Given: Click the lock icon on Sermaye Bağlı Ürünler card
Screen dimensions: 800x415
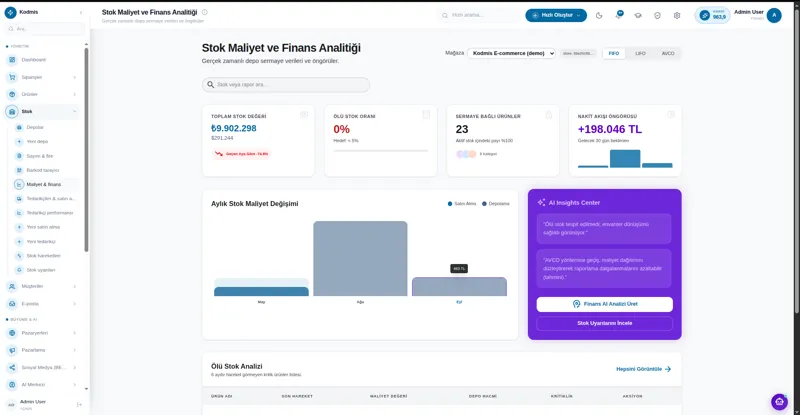Looking at the screenshot, I should [x=548, y=115].
